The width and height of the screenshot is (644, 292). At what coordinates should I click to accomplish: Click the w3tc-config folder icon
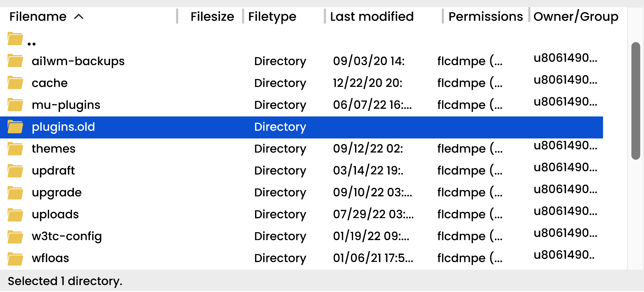[15, 236]
